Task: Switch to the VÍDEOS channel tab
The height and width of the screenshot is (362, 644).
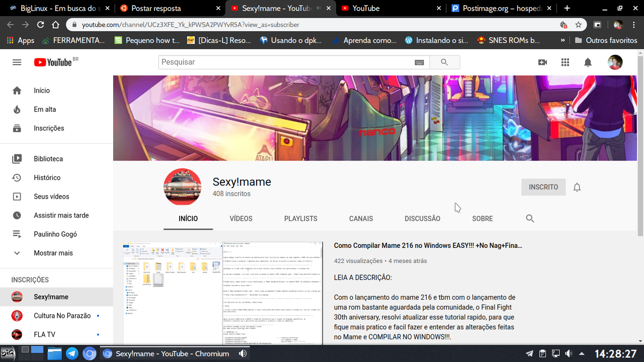Action: [241, 219]
